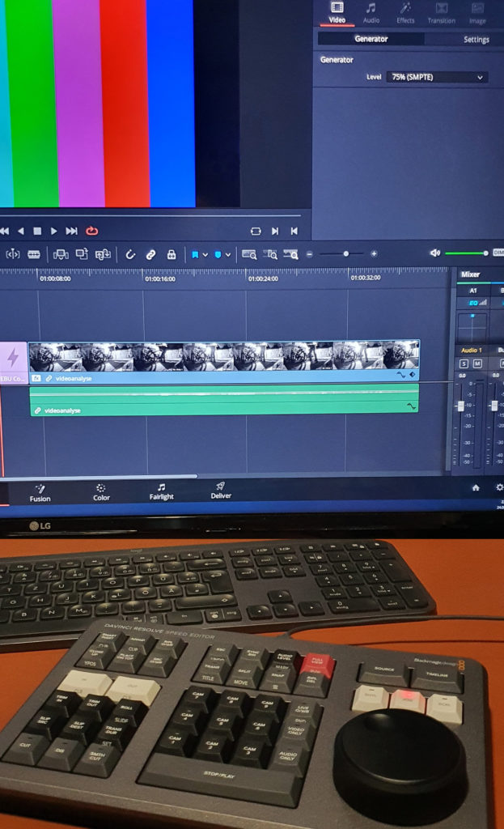The image size is (504, 829).
Task: Add a blue flag to clip
Action: click(x=195, y=255)
